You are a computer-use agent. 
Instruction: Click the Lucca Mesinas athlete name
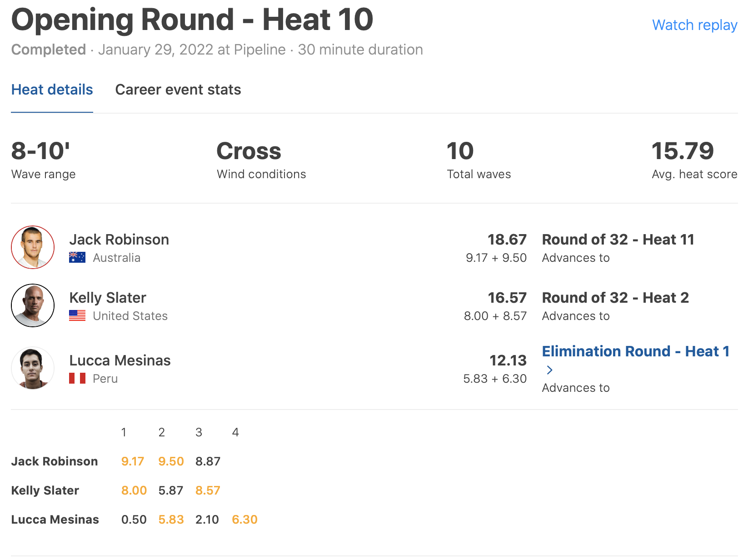(x=120, y=360)
